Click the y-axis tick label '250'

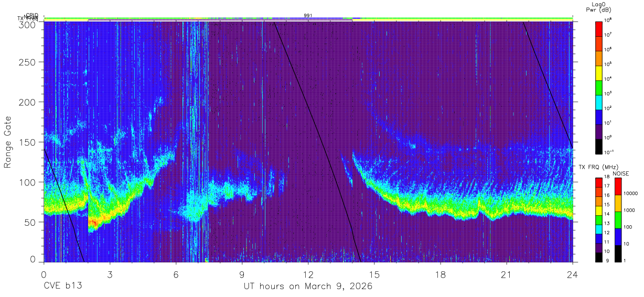[28, 62]
